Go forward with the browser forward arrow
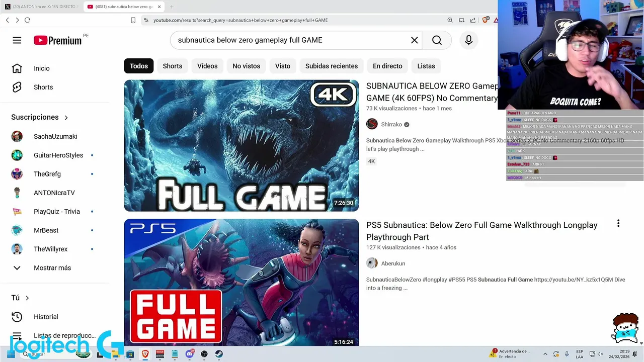 (x=17, y=20)
